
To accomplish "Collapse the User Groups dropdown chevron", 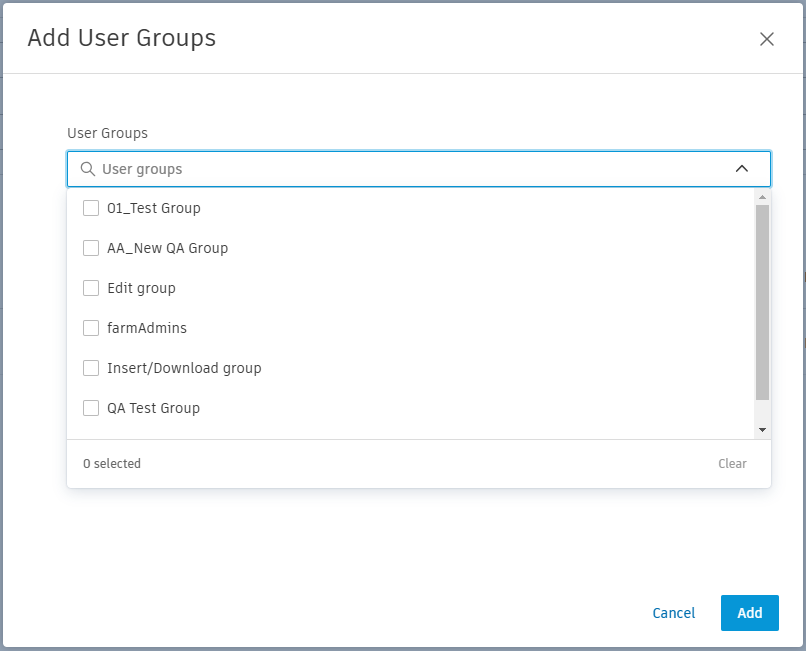I will [742, 169].
